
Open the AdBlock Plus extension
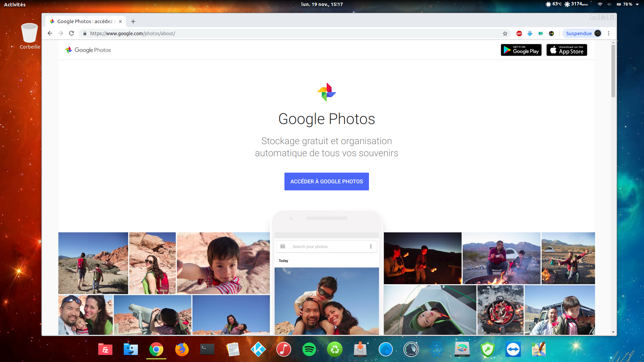[519, 34]
